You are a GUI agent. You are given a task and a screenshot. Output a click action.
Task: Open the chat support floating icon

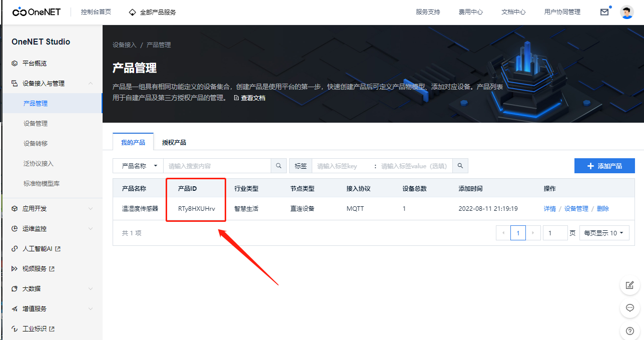(x=630, y=308)
